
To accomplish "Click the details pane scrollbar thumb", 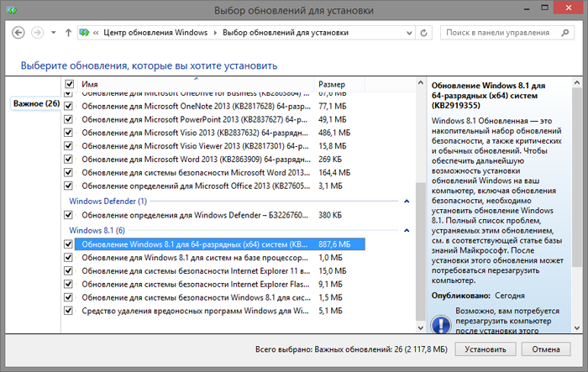I will 577,177.
